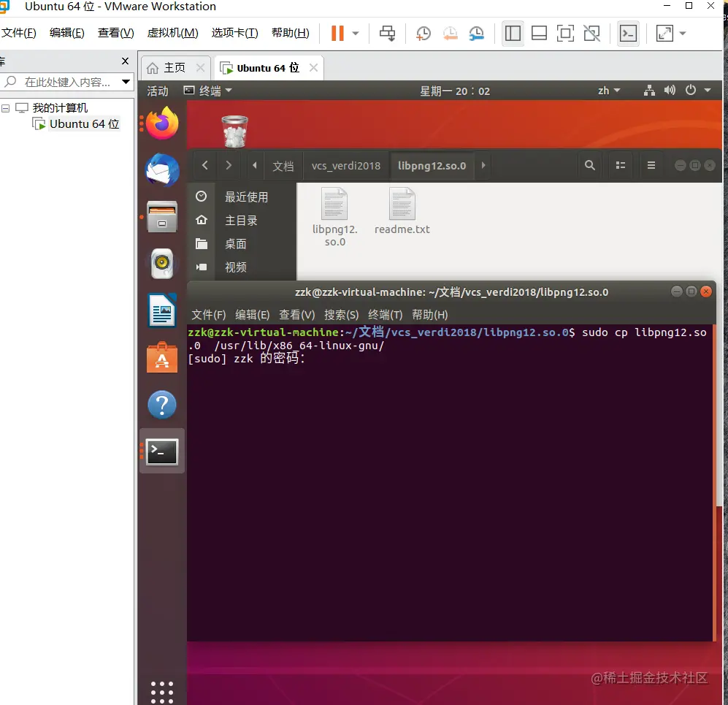Toggle list/grid view in file manager
This screenshot has width=728, height=705.
(620, 165)
